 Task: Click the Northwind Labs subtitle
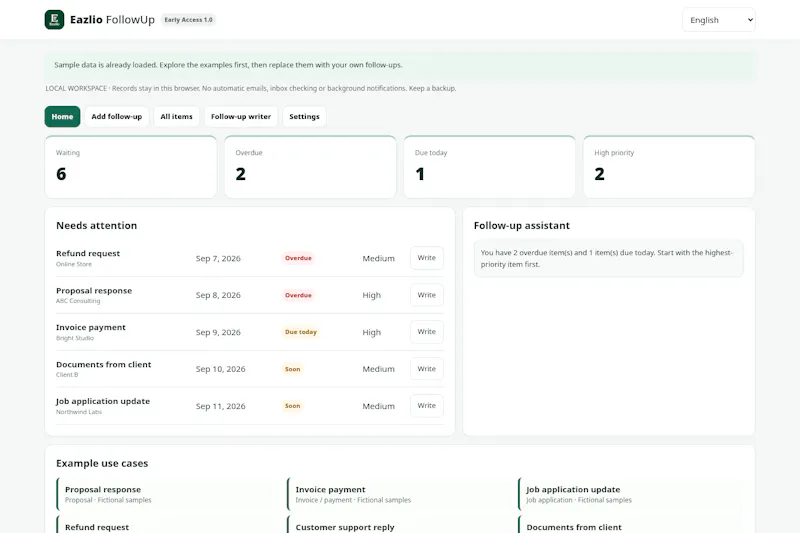tap(79, 412)
